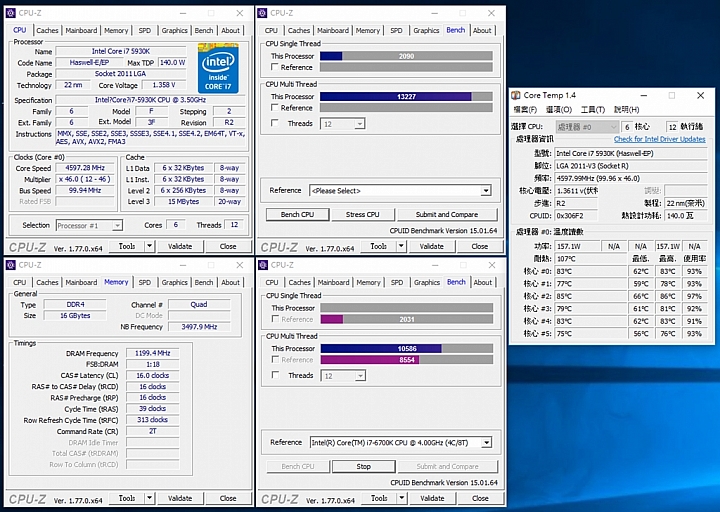This screenshot has height=512, width=720.
Task: Click the Core Temp app icon in its title bar
Action: click(516, 95)
